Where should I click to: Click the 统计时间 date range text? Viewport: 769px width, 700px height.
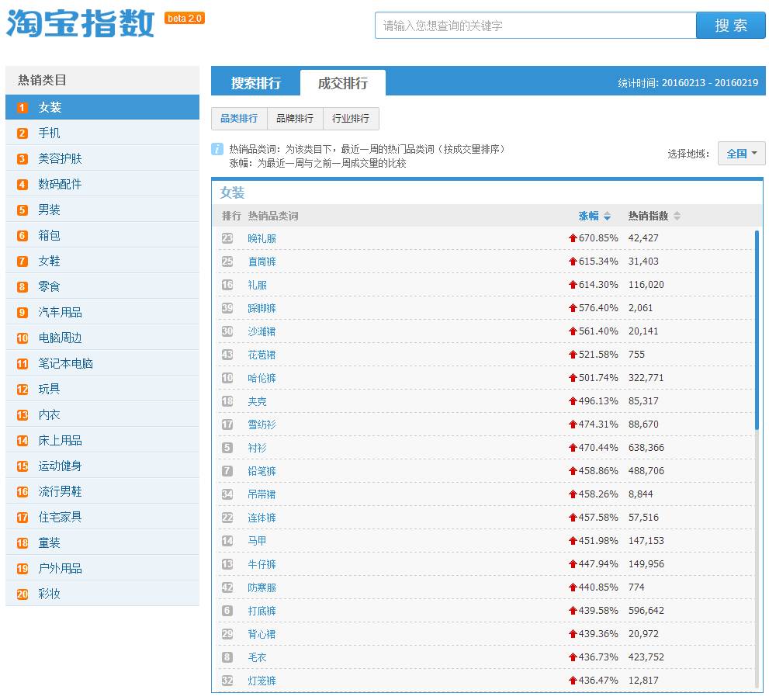tap(688, 83)
